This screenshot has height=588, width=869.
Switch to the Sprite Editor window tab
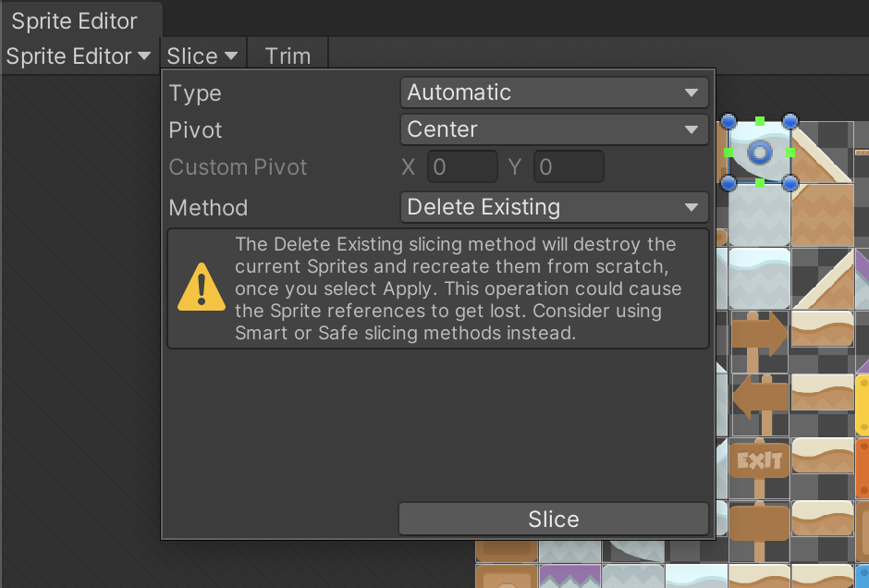(x=75, y=21)
